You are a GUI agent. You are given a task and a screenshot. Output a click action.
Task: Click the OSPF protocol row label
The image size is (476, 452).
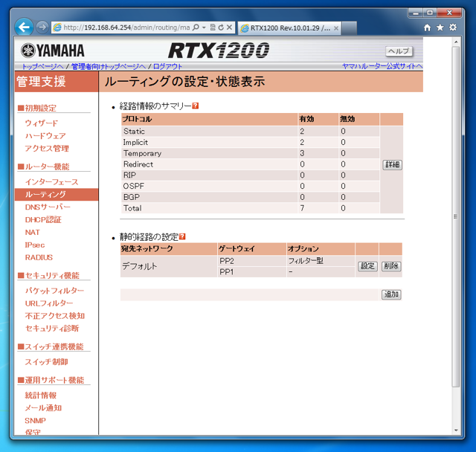point(133,186)
